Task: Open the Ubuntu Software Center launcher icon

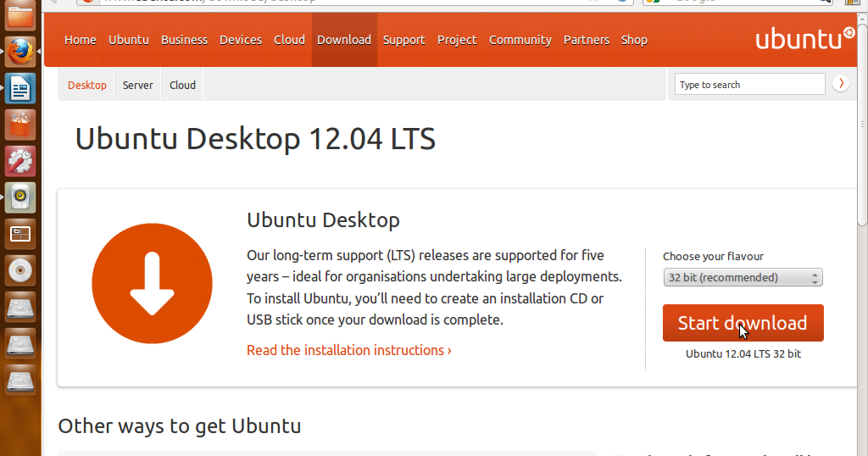Action: point(20,125)
